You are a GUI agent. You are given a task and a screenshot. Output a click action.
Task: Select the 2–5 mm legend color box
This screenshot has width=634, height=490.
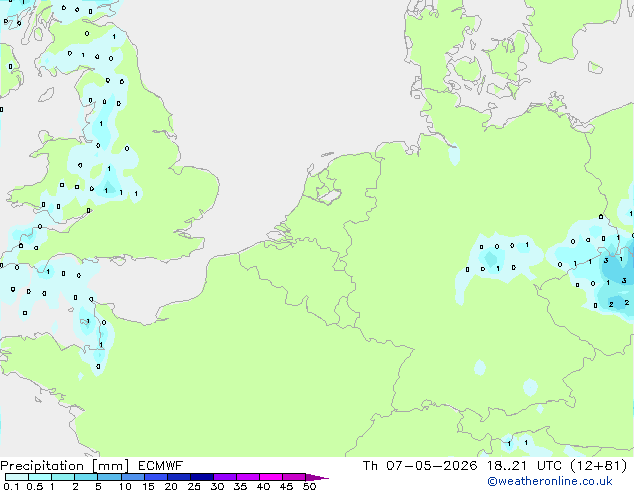(x=86, y=477)
